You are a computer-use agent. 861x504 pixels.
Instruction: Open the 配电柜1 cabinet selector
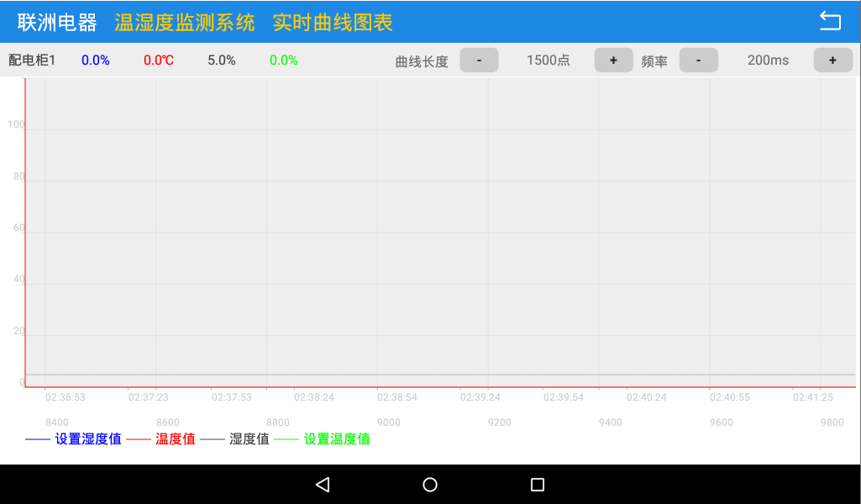click(34, 60)
